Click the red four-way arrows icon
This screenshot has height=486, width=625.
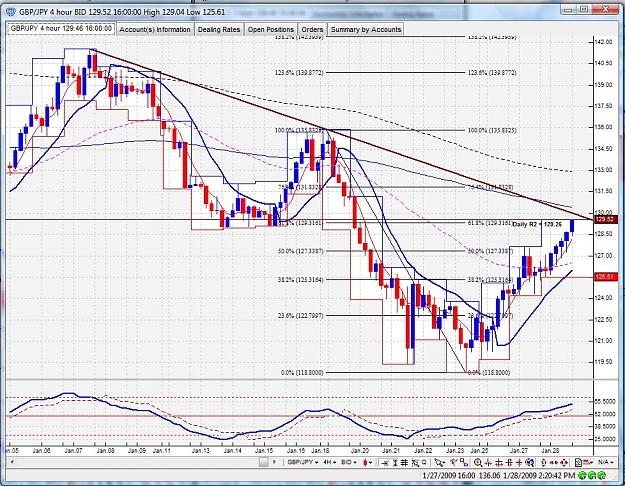(x=564, y=462)
